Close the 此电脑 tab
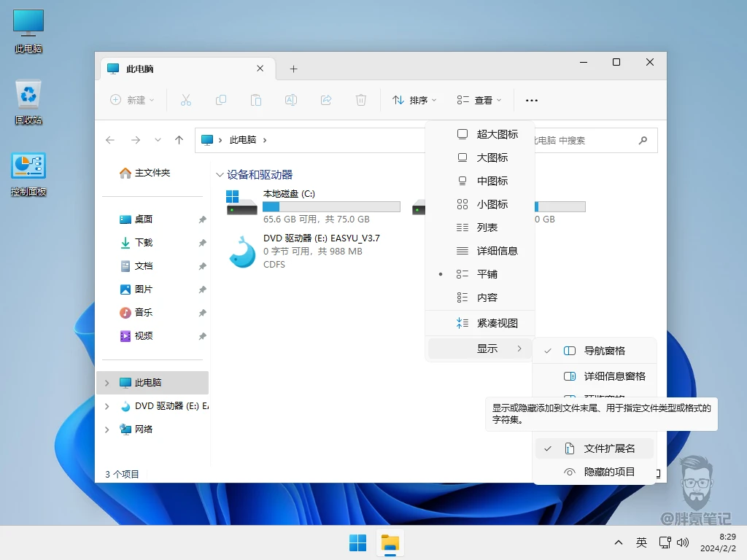The image size is (747, 560). tap(260, 69)
